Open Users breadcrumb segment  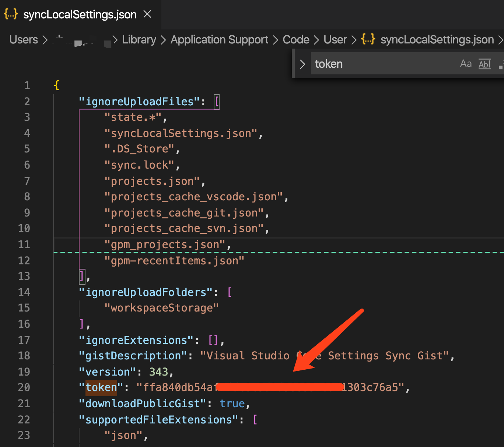[24, 39]
